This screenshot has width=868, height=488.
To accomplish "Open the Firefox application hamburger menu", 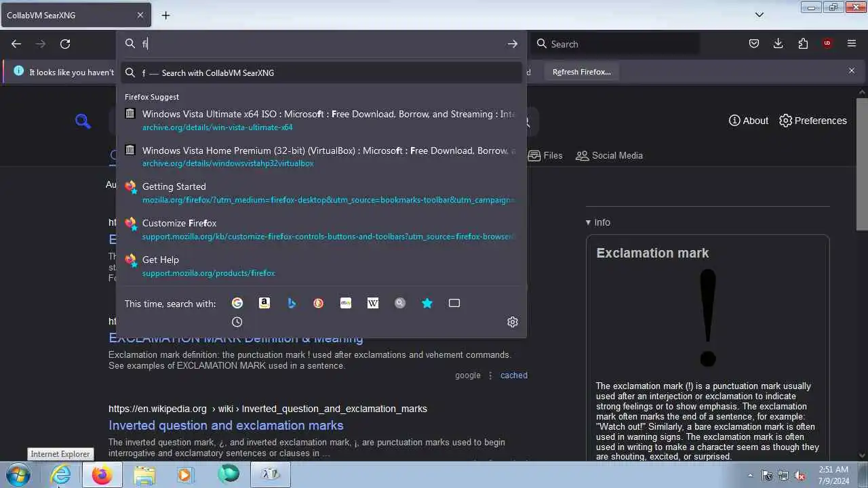I will click(852, 43).
